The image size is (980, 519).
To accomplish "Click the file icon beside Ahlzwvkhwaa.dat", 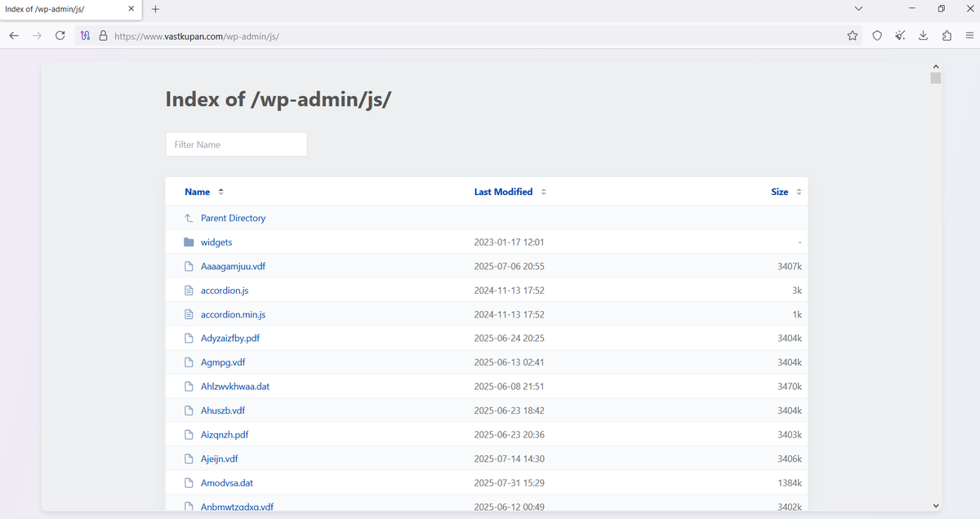I will coord(189,386).
